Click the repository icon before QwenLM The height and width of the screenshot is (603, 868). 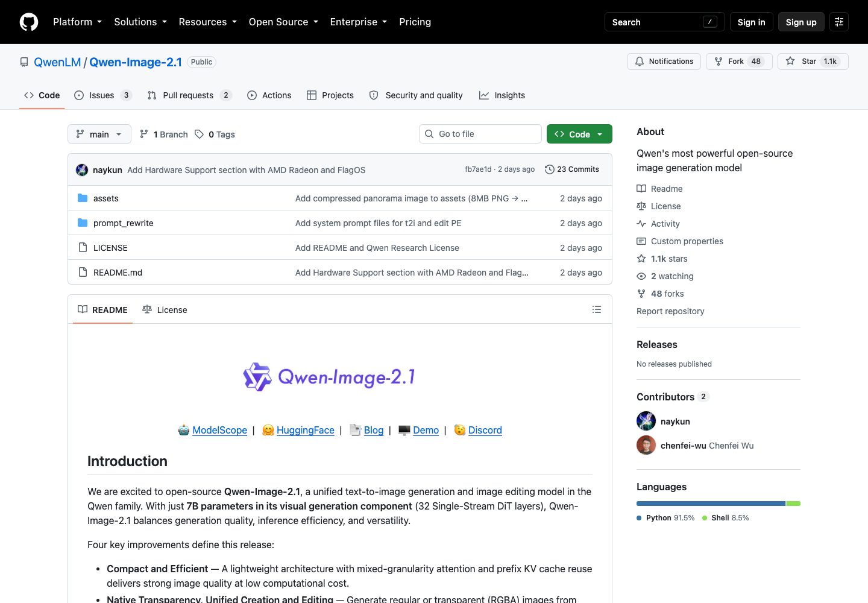24,62
